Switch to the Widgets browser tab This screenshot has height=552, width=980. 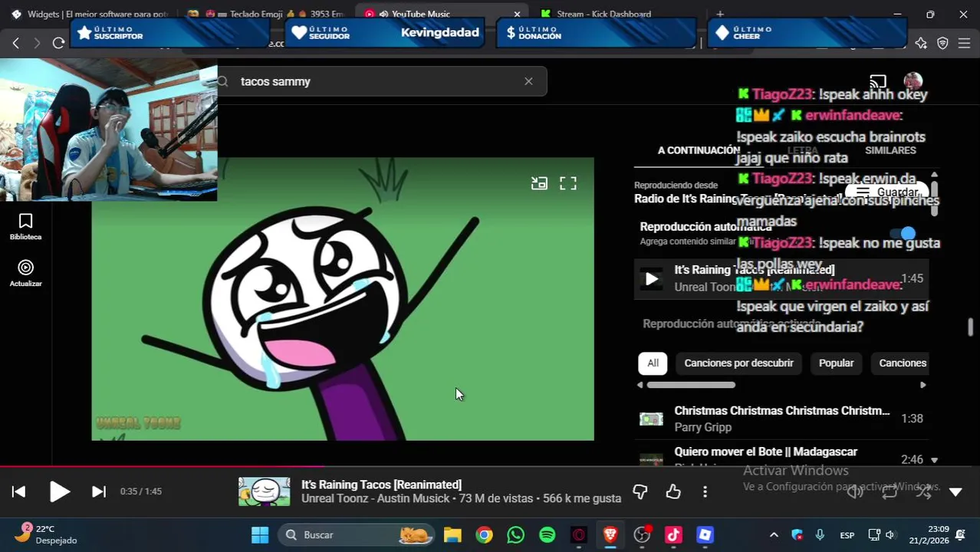click(x=88, y=14)
